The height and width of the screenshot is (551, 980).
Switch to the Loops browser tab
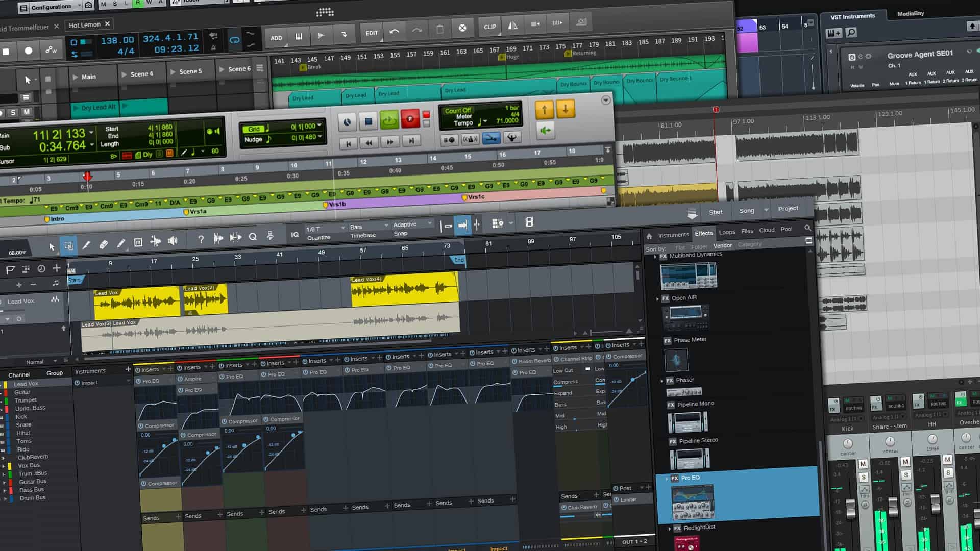point(727,232)
